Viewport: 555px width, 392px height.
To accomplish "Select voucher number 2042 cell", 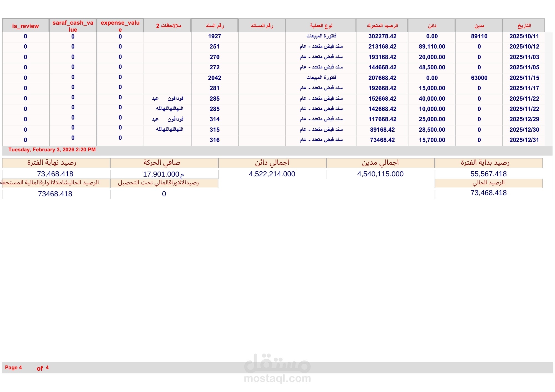I will point(215,78).
